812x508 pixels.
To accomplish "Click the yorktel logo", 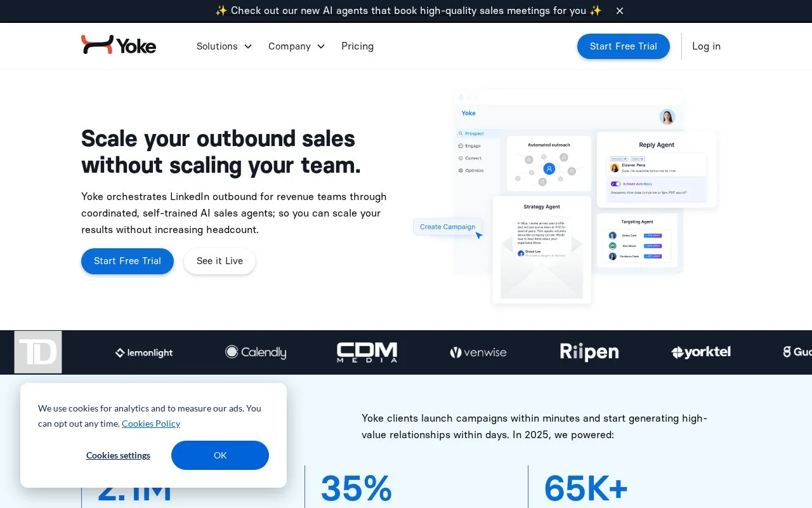I will [701, 352].
